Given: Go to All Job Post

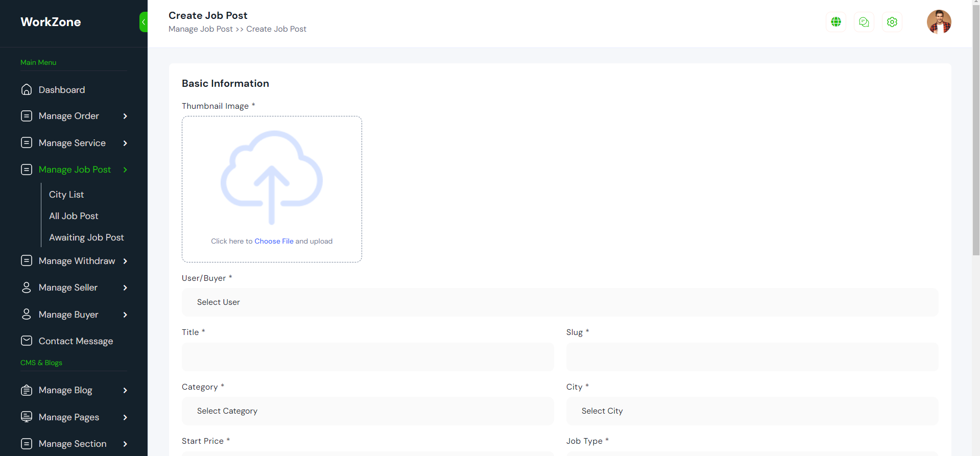Looking at the screenshot, I should pos(74,216).
